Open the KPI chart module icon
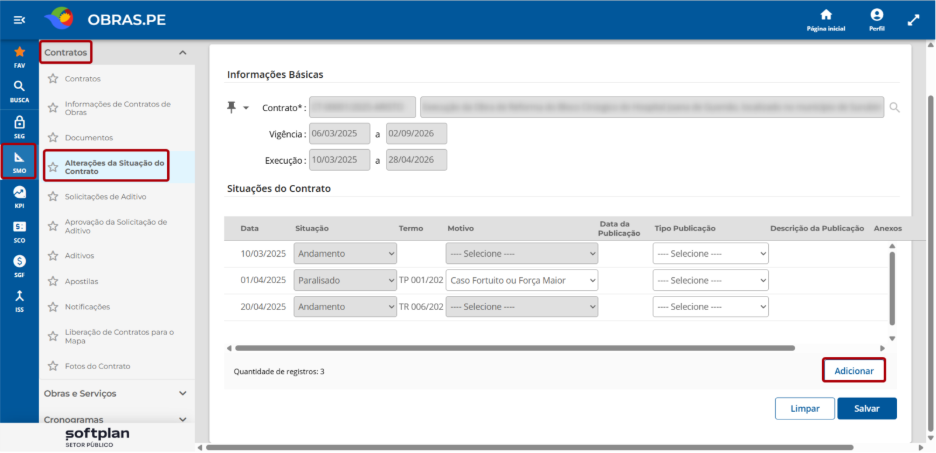Screen dimensions: 936x453 tap(19, 192)
